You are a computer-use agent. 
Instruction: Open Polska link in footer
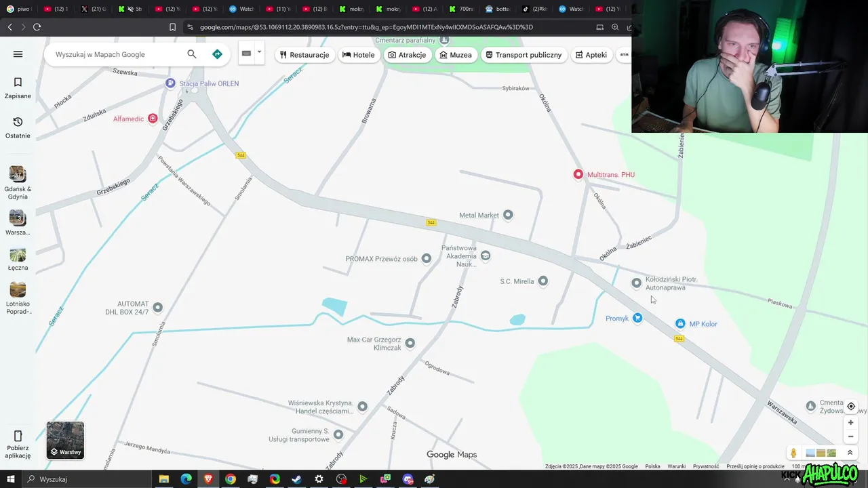(x=652, y=466)
